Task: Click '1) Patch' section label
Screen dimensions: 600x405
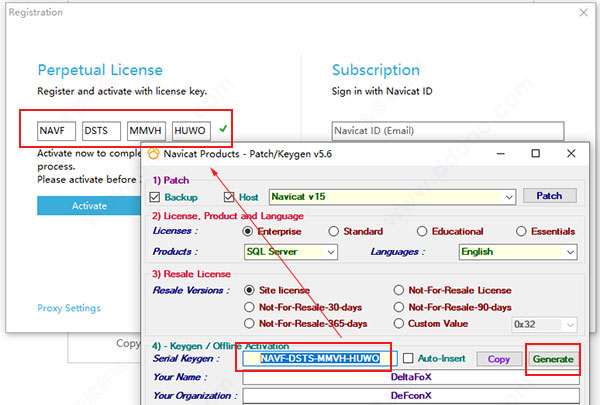Action: click(x=171, y=180)
